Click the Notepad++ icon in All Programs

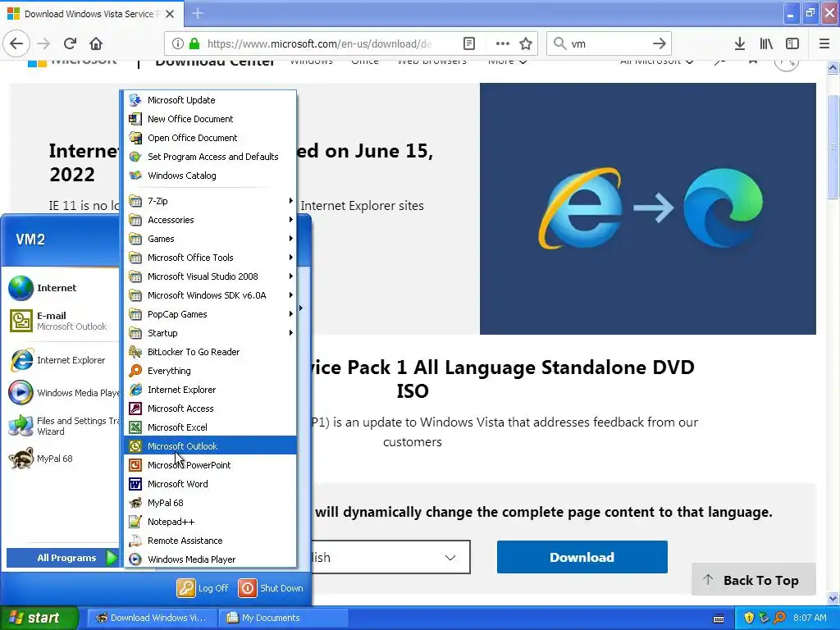pos(135,521)
